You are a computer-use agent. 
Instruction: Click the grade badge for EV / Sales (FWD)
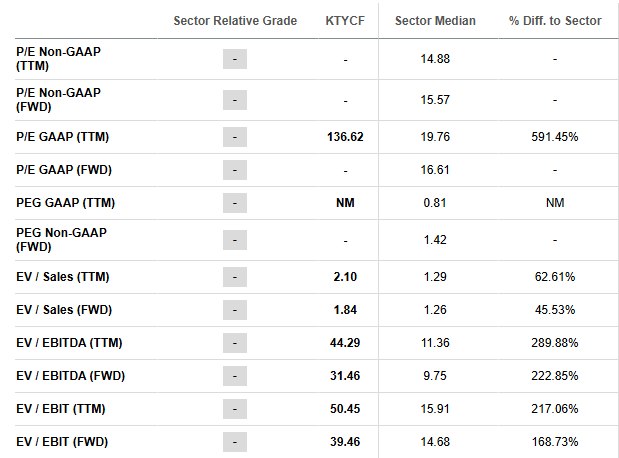click(235, 310)
